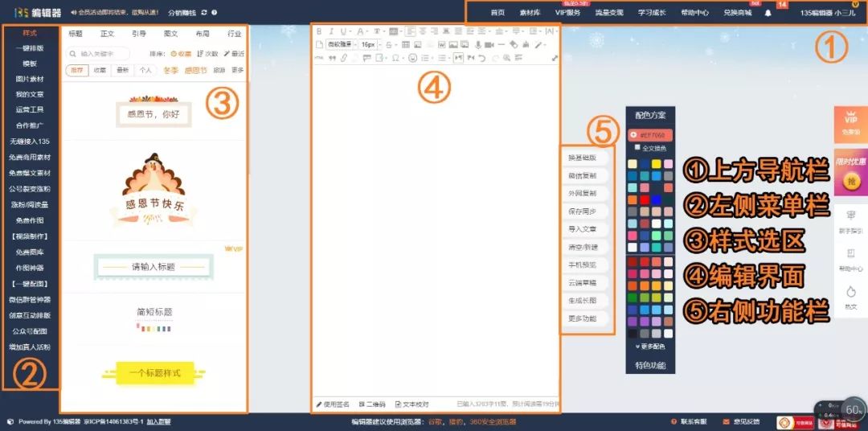The width and height of the screenshot is (868, 431).
Task: Expand 更多配色 color options
Action: pyautogui.click(x=650, y=347)
